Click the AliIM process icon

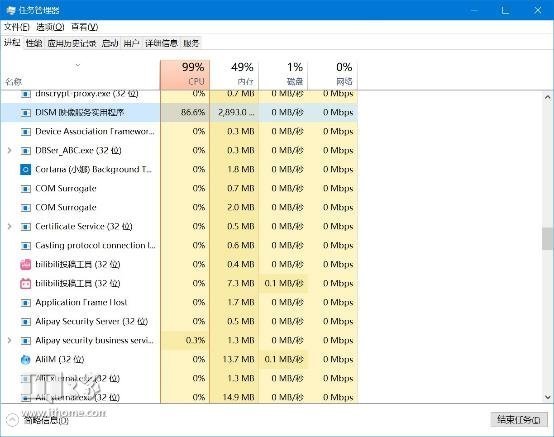[25, 360]
